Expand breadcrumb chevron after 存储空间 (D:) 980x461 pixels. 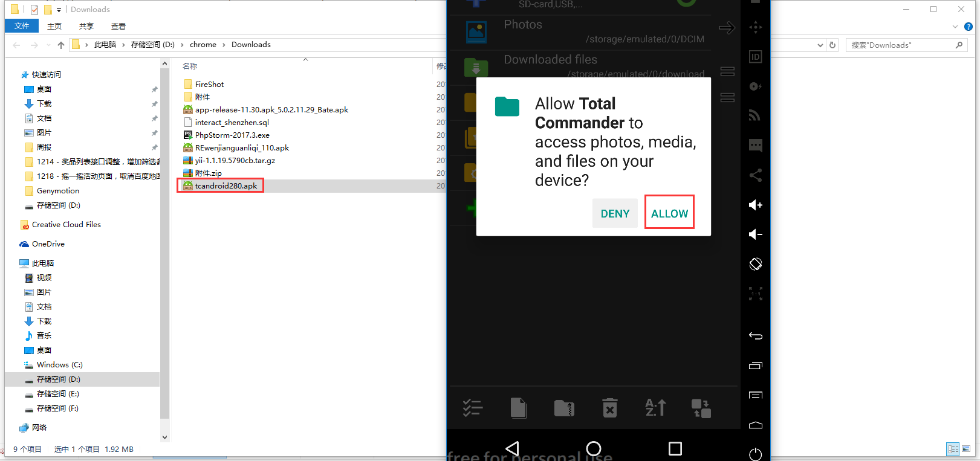tap(182, 45)
